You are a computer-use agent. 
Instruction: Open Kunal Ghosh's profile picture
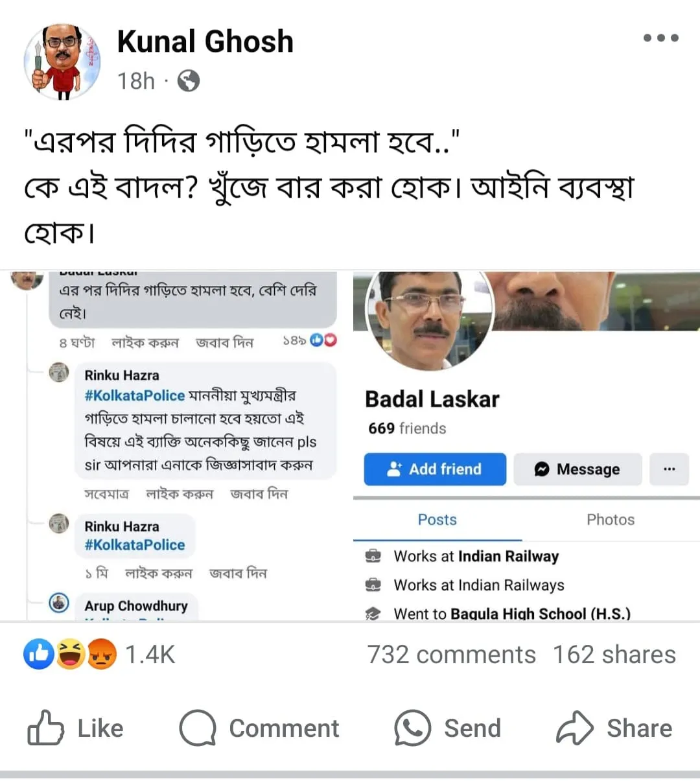62,62
